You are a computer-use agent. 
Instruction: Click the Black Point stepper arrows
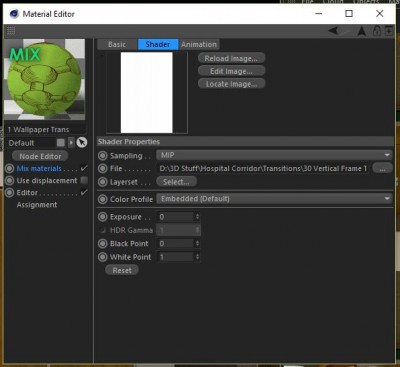(197, 244)
